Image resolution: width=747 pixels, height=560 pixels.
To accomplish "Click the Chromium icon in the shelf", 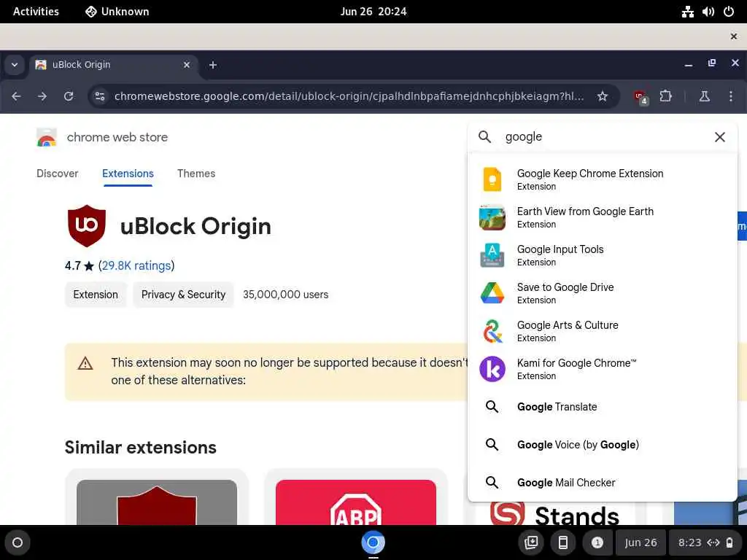I will tap(373, 542).
